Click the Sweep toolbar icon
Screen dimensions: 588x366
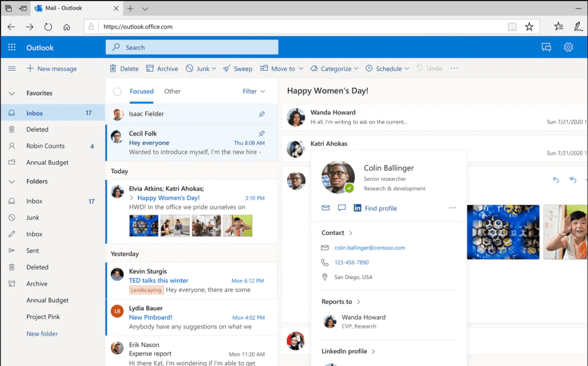(238, 68)
